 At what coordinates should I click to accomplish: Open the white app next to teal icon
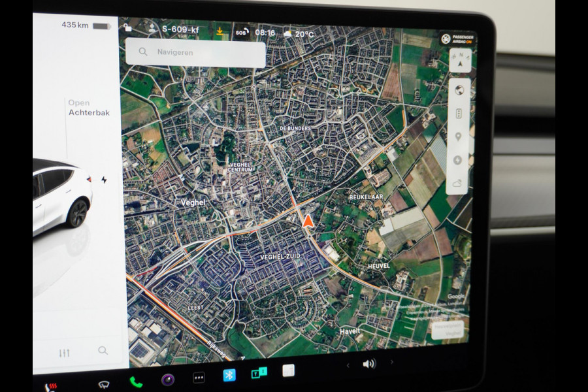point(288,370)
